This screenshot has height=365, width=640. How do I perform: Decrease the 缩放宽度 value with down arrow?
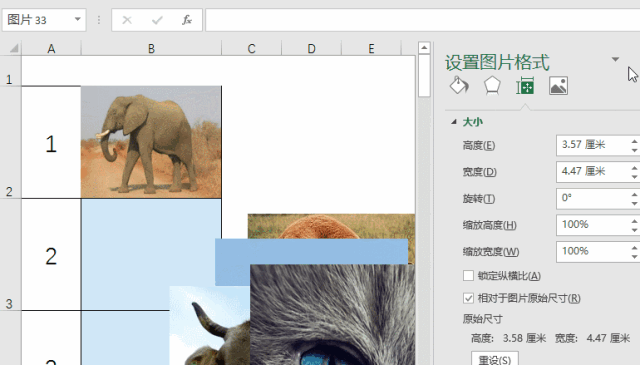634,256
